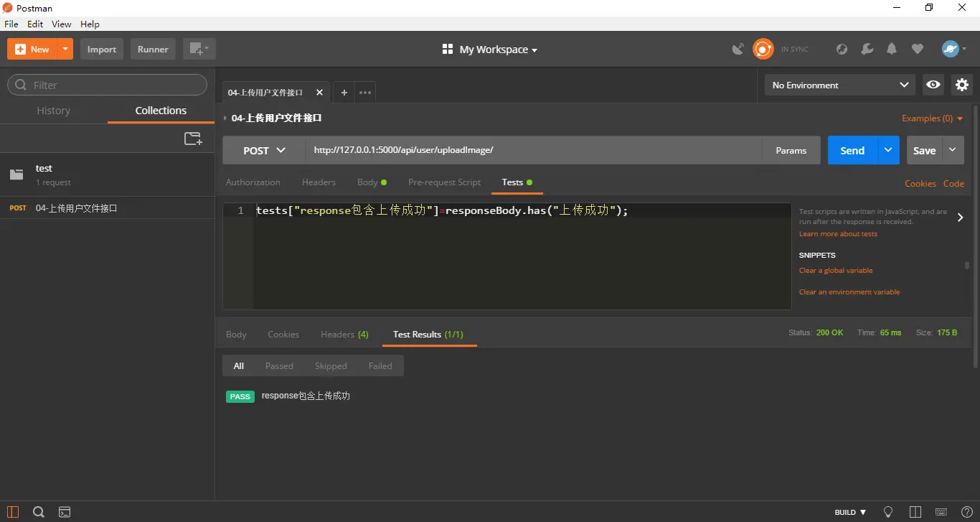Open Send button dropdown arrow
980x522 pixels.
click(x=888, y=150)
